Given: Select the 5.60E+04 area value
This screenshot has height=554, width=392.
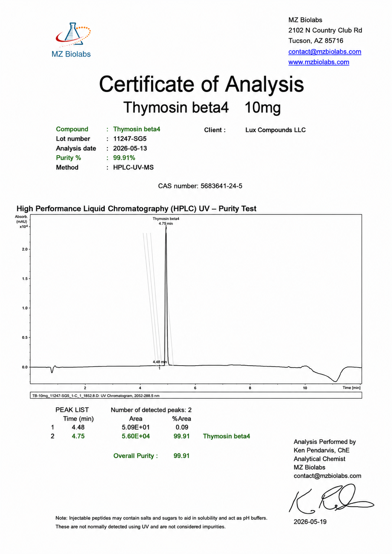Looking at the screenshot, I should pos(136,436).
